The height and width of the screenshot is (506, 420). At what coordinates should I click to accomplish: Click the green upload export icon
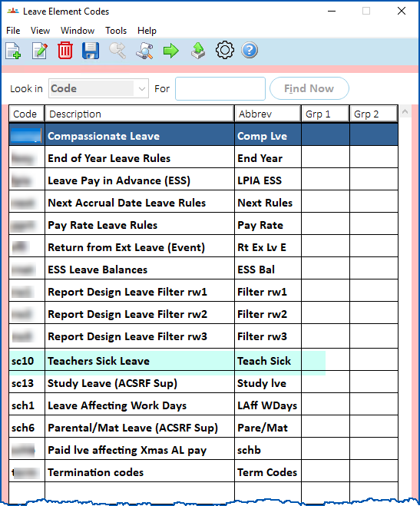tap(198, 51)
